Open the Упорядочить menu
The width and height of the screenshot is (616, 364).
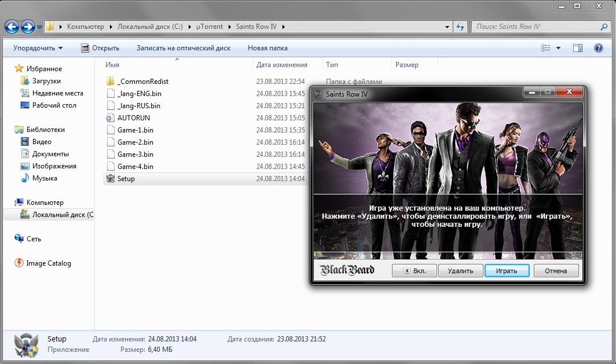[38, 48]
